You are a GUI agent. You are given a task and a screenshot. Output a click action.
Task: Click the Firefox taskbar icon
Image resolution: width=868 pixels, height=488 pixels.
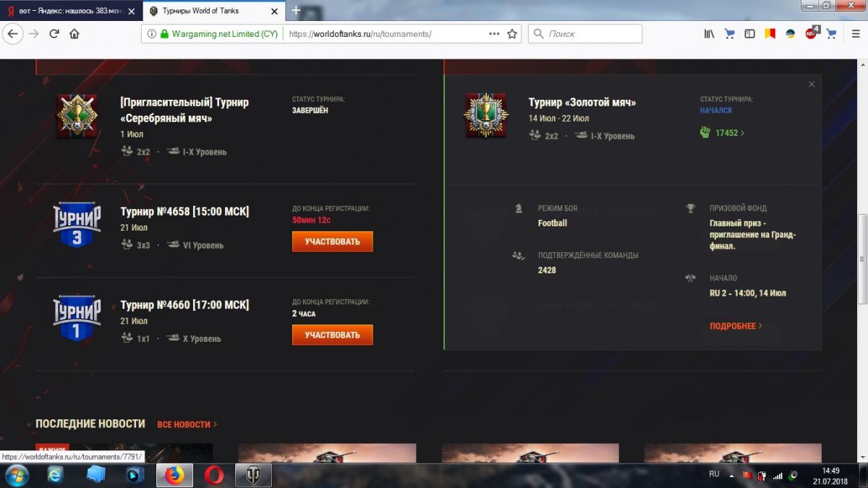click(x=174, y=475)
